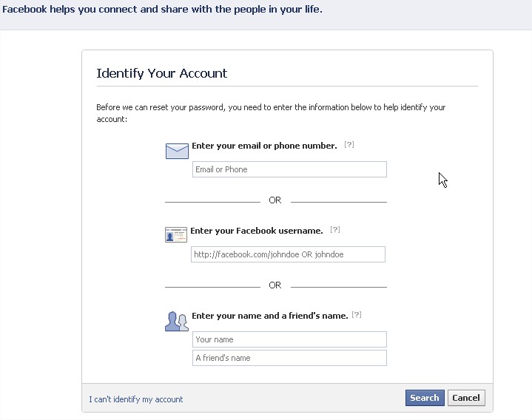Click the Facebook username input box
The image size is (532, 420).
pos(288,254)
